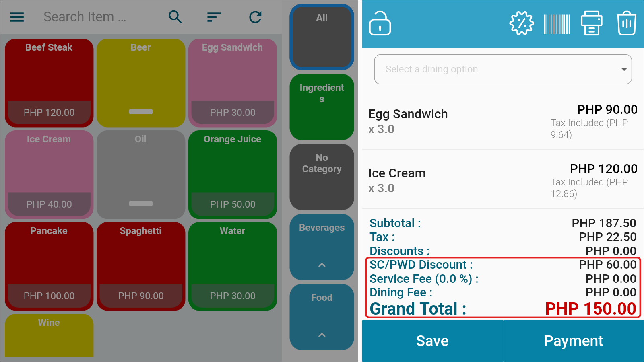Clear the cart with trash icon
The width and height of the screenshot is (644, 362).
[627, 23]
